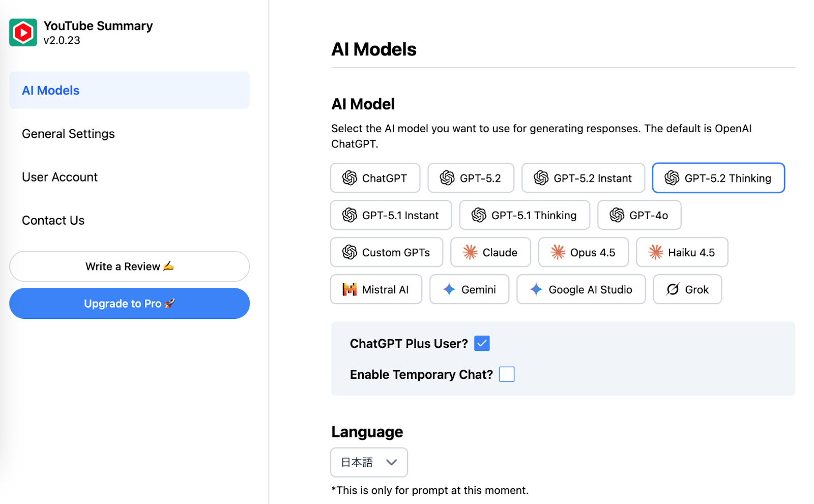
Task: Choose Google AI Studio model
Action: point(580,289)
